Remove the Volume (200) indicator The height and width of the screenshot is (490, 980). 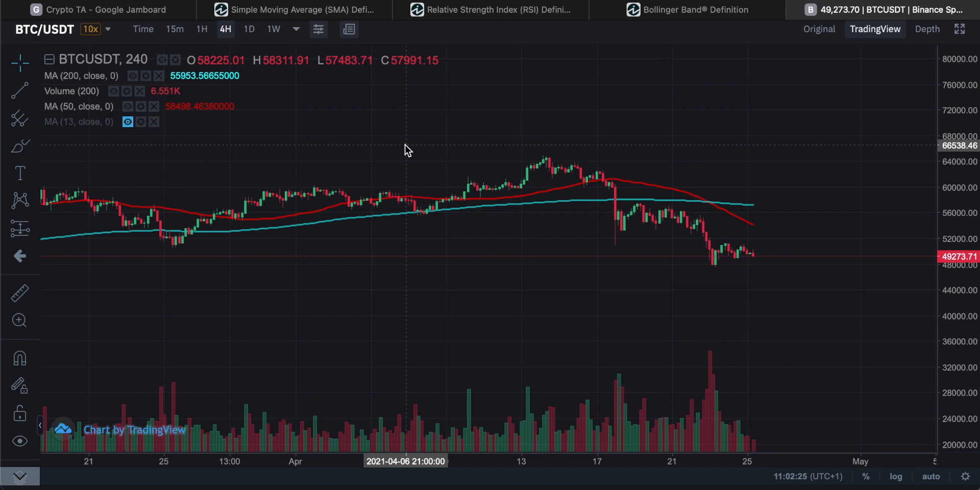point(140,91)
